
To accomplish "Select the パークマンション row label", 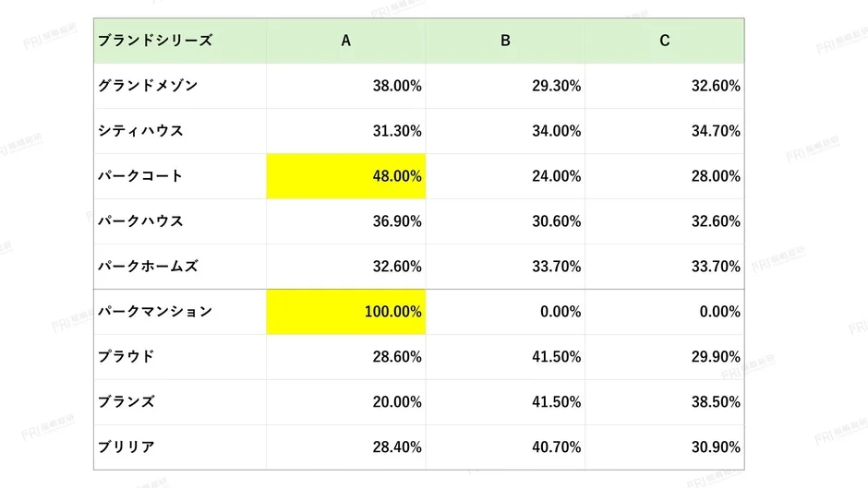I will [x=155, y=312].
